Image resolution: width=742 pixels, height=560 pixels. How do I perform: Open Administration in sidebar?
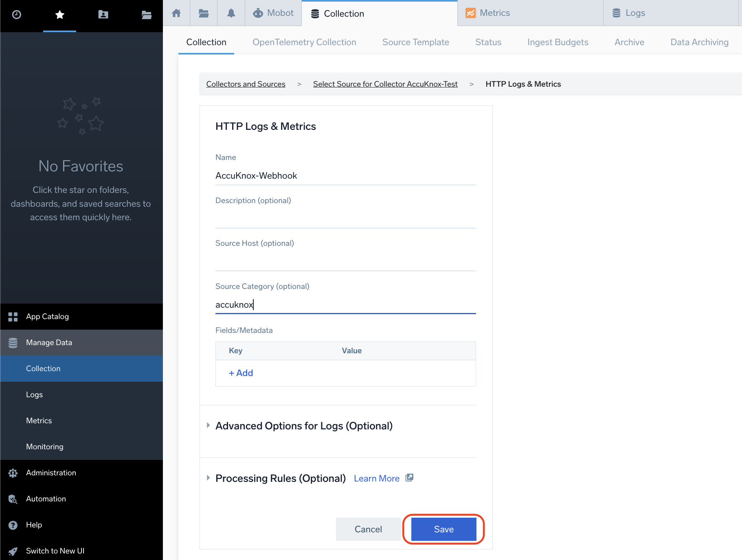point(81,473)
